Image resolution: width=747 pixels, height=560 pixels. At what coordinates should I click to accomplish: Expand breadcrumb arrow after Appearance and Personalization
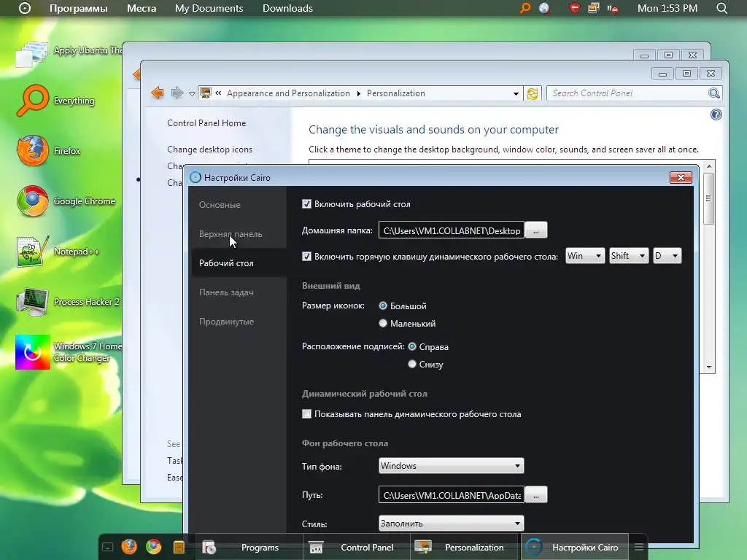click(x=359, y=93)
